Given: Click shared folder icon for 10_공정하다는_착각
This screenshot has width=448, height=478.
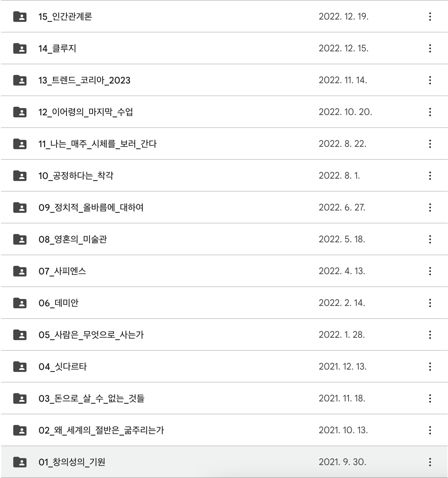Looking at the screenshot, I should pos(20,176).
